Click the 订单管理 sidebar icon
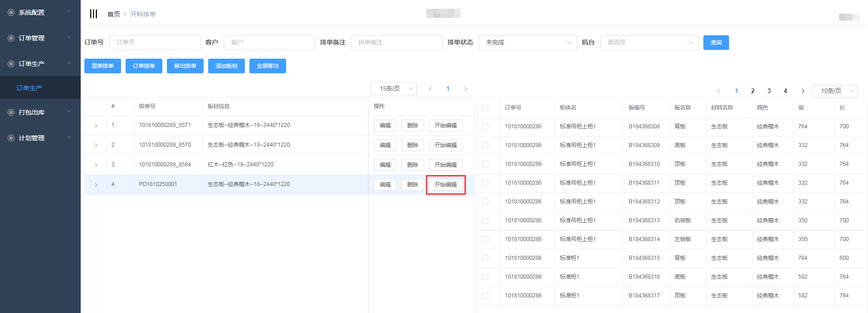The image size is (868, 313). (x=11, y=38)
